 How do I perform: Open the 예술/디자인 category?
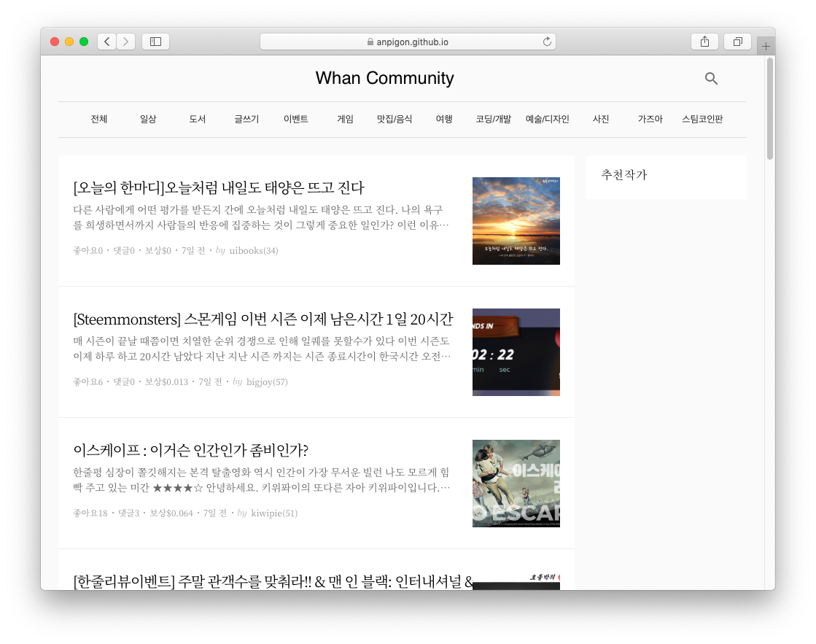[547, 119]
